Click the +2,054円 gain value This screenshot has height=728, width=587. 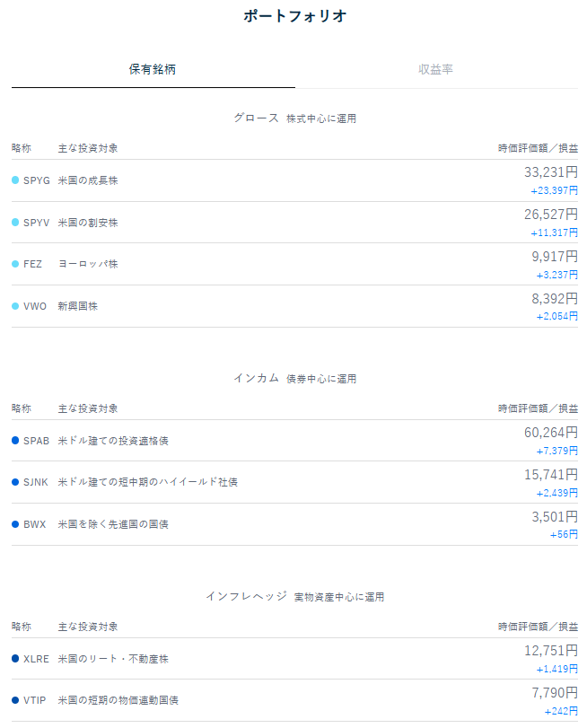coord(557,317)
